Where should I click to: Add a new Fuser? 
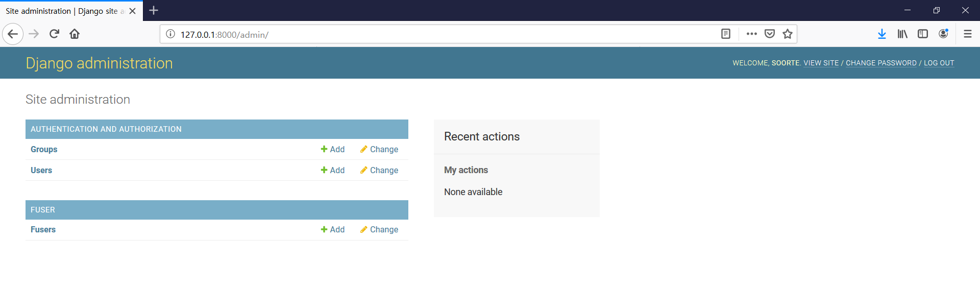point(333,230)
